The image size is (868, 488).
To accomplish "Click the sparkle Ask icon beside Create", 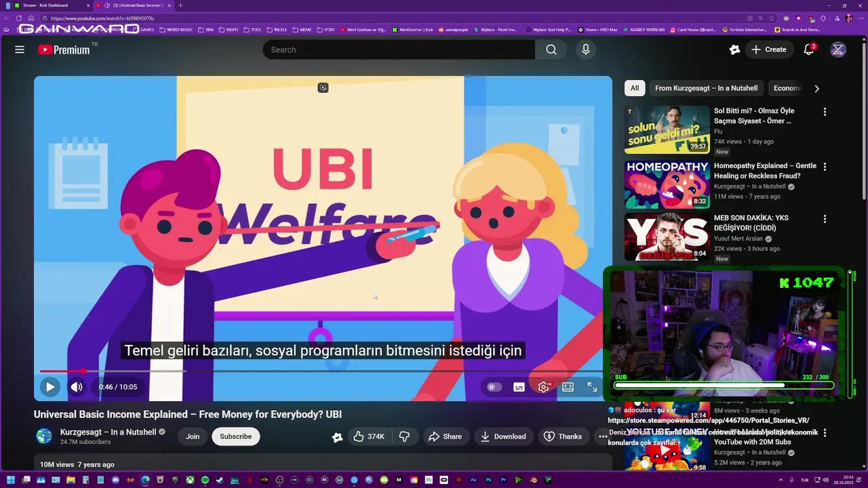I will point(734,49).
